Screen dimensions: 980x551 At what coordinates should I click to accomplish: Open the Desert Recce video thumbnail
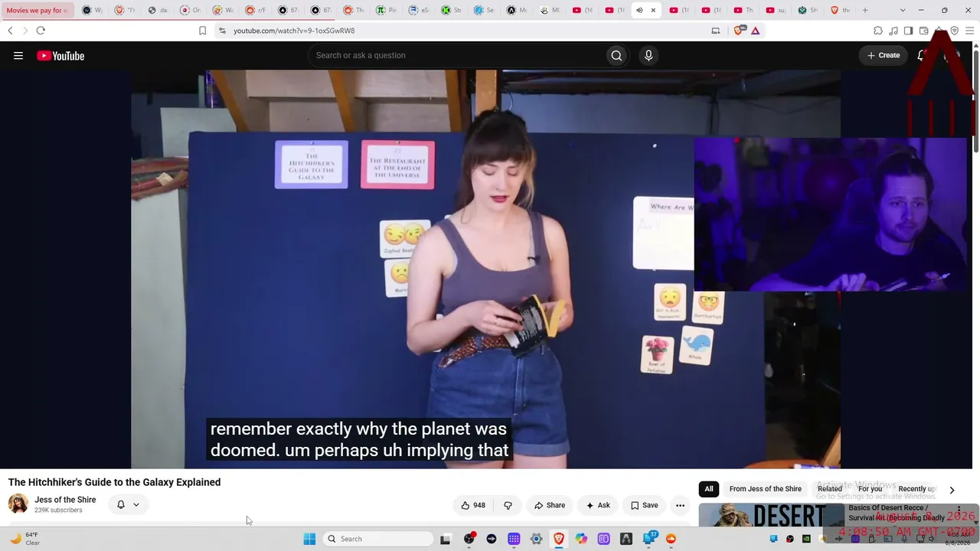tap(771, 515)
